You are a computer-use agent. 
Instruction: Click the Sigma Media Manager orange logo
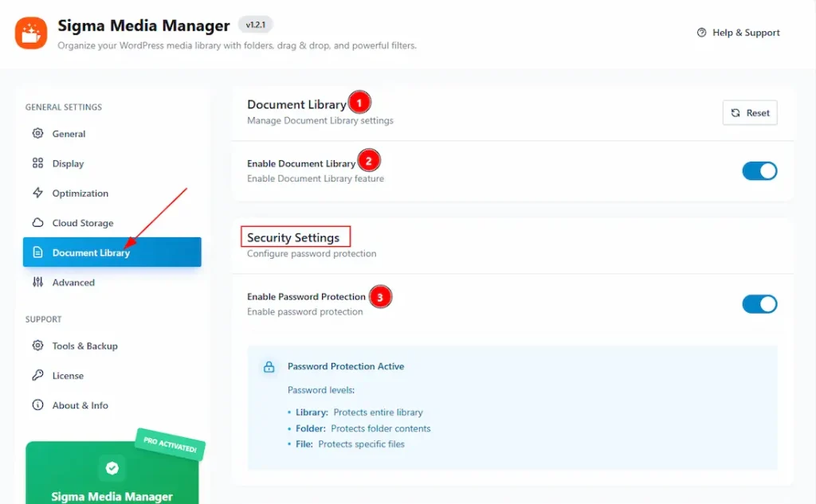32,33
